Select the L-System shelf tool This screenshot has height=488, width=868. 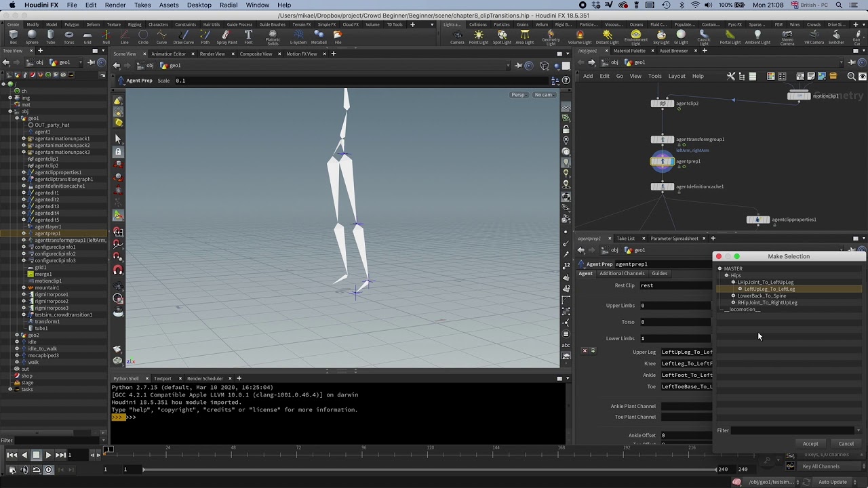pyautogui.click(x=298, y=37)
